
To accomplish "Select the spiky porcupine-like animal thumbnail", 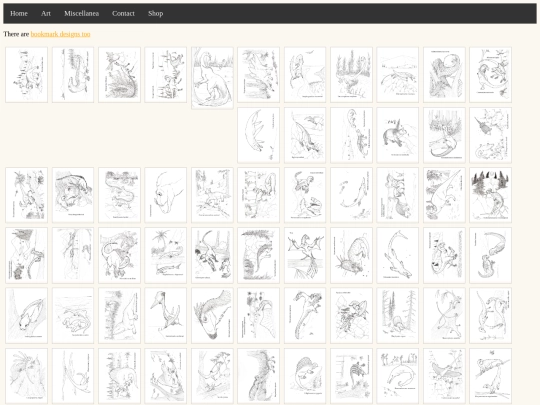I will 351,255.
